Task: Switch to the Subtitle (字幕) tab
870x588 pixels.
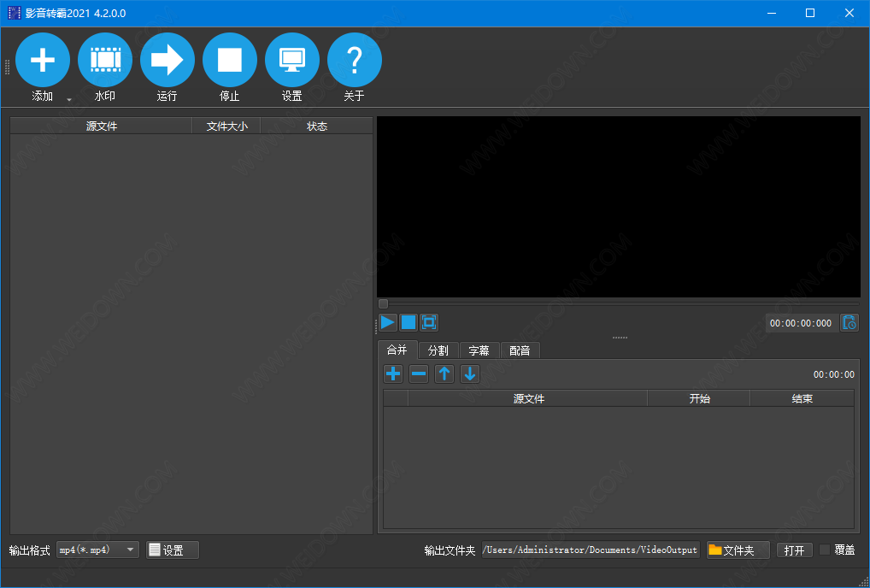Action: click(479, 350)
